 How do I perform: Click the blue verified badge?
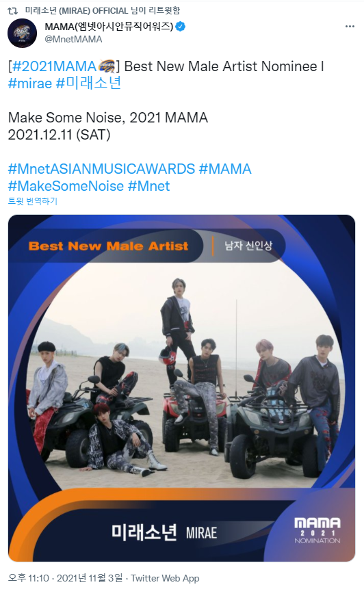coord(181,26)
